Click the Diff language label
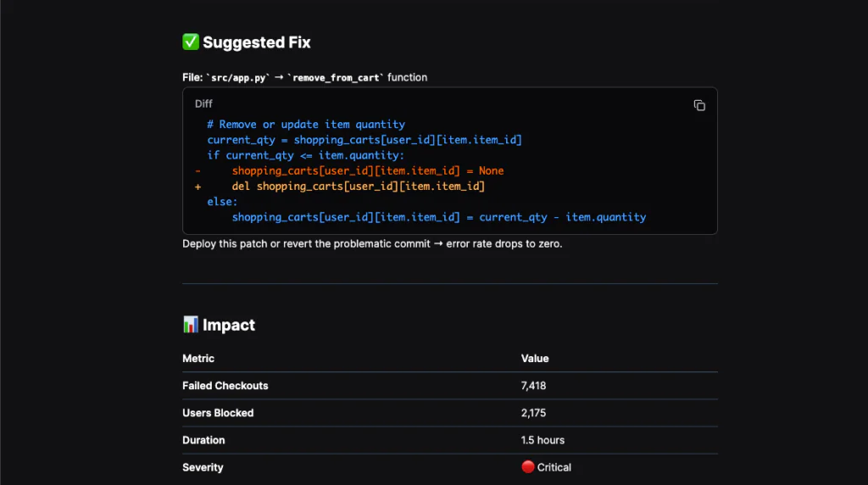The image size is (868, 485). (x=203, y=104)
